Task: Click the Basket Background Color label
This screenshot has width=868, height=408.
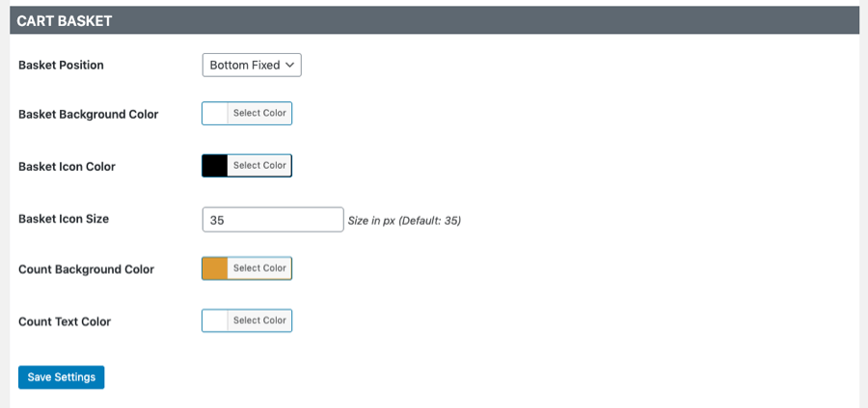Action: [89, 115]
